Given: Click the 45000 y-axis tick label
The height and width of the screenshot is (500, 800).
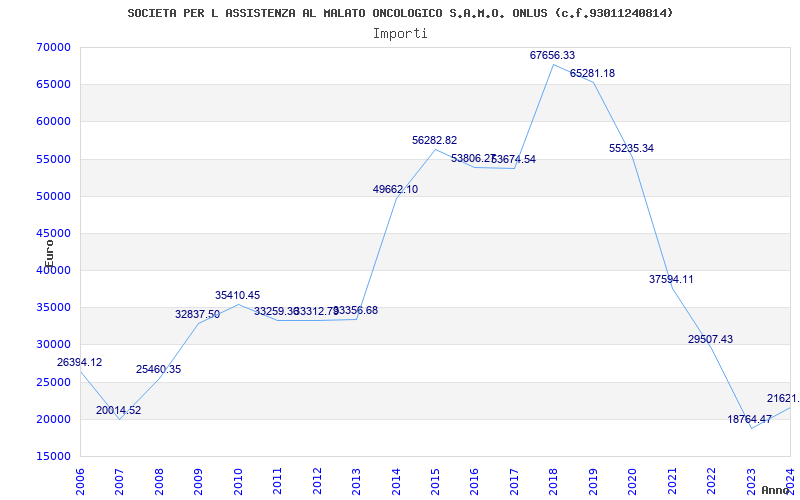Looking at the screenshot, I should [x=54, y=233].
